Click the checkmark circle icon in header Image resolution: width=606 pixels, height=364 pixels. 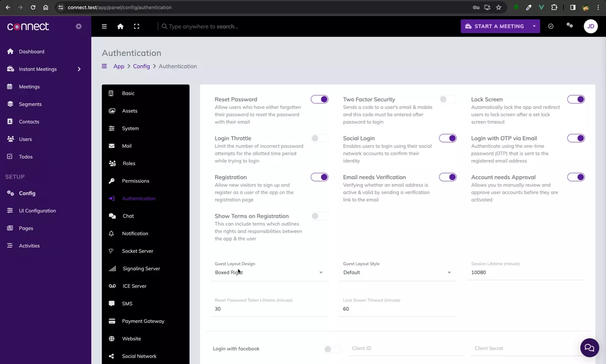(x=550, y=26)
